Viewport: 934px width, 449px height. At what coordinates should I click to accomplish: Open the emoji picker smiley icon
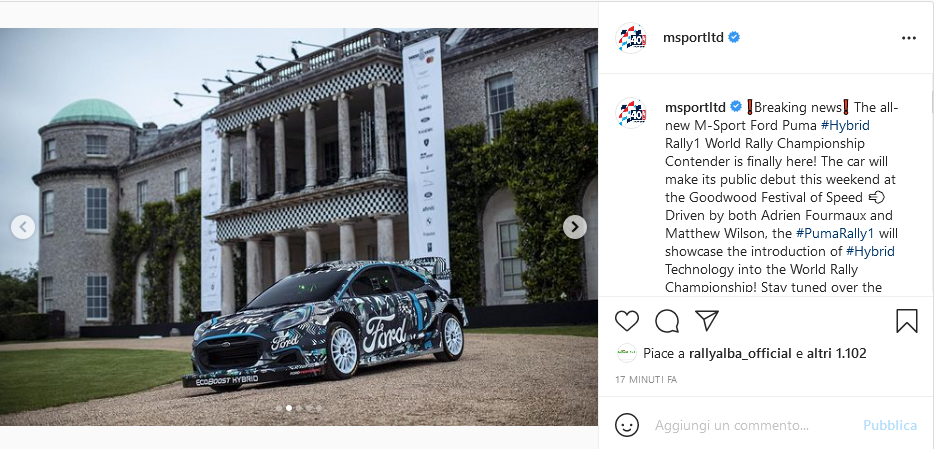pos(627,425)
